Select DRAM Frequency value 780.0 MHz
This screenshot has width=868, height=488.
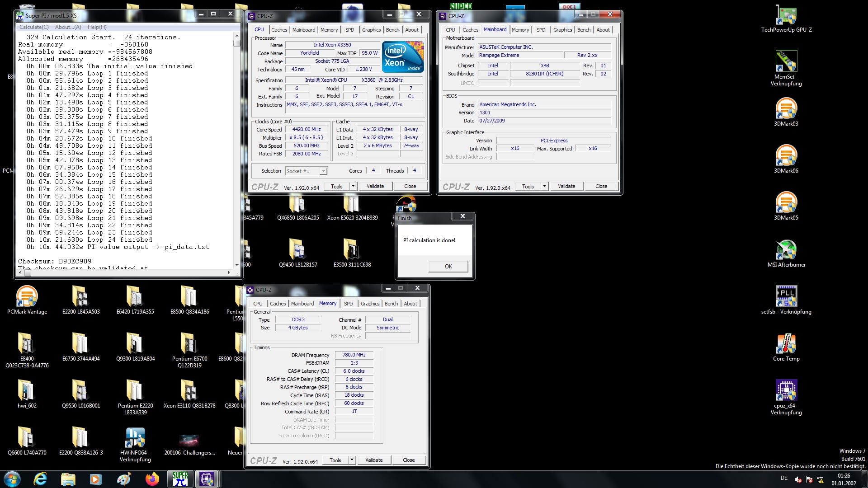pos(354,355)
